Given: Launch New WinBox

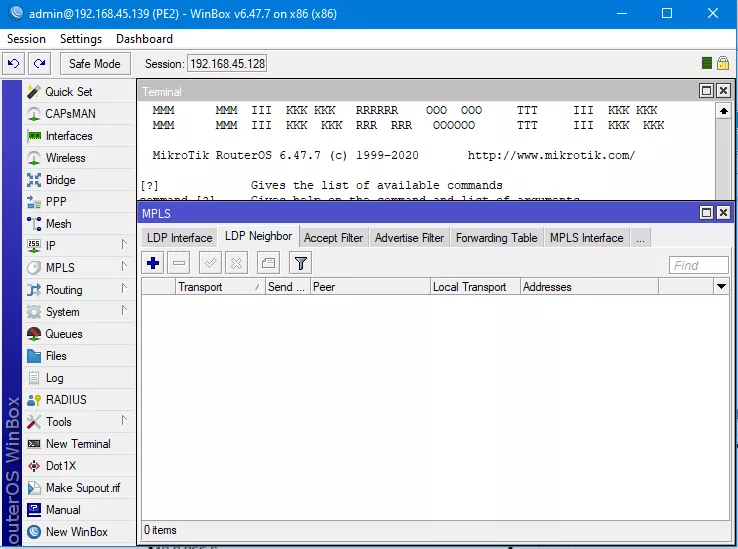Looking at the screenshot, I should click(x=79, y=532).
